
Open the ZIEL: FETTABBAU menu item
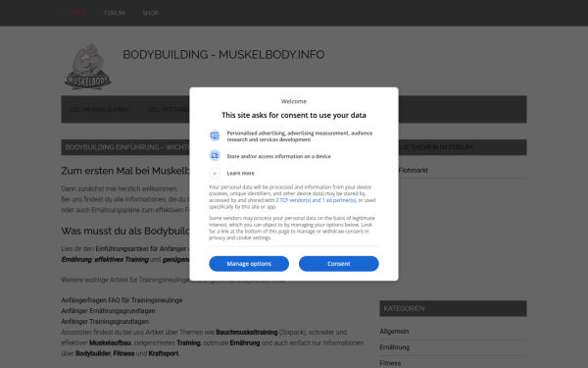[x=169, y=110]
